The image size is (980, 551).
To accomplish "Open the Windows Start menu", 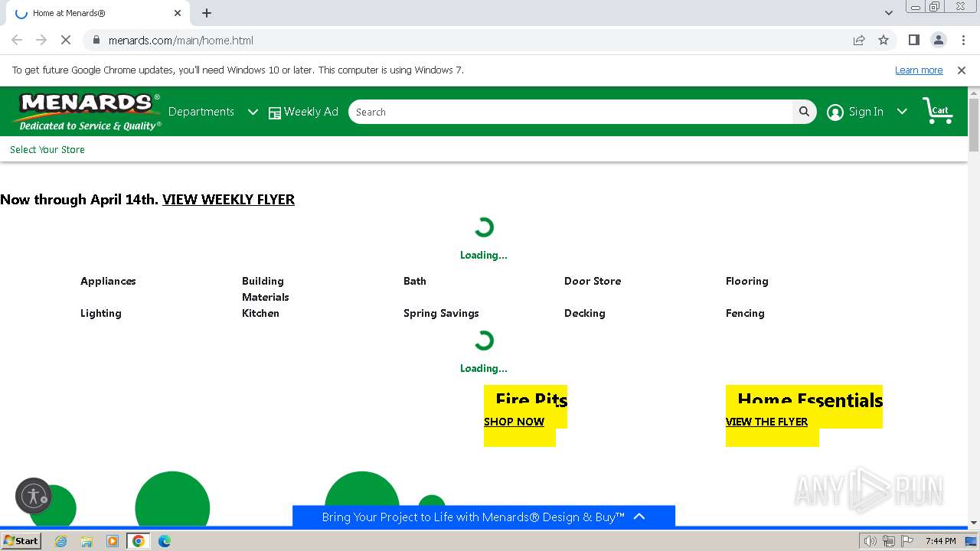I will (21, 541).
